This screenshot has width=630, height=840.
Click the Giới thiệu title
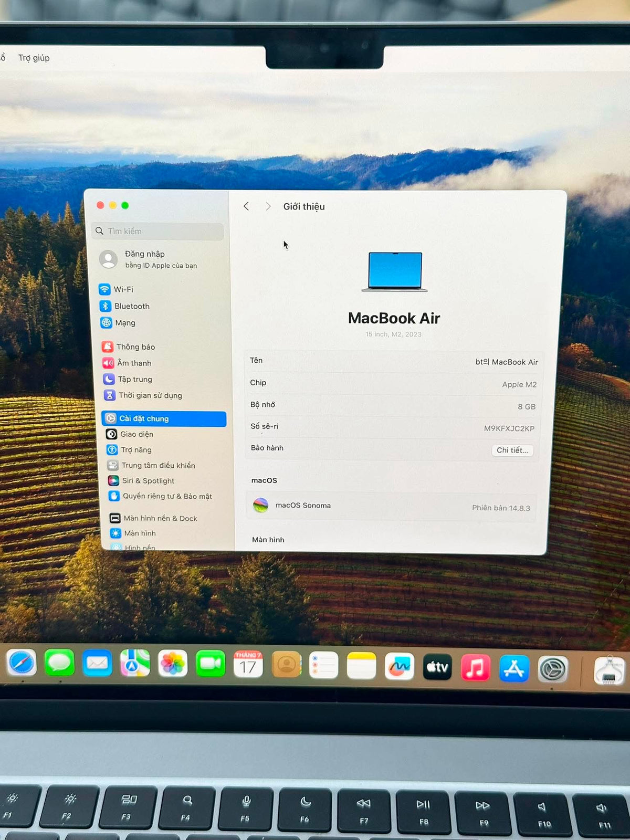pyautogui.click(x=304, y=206)
